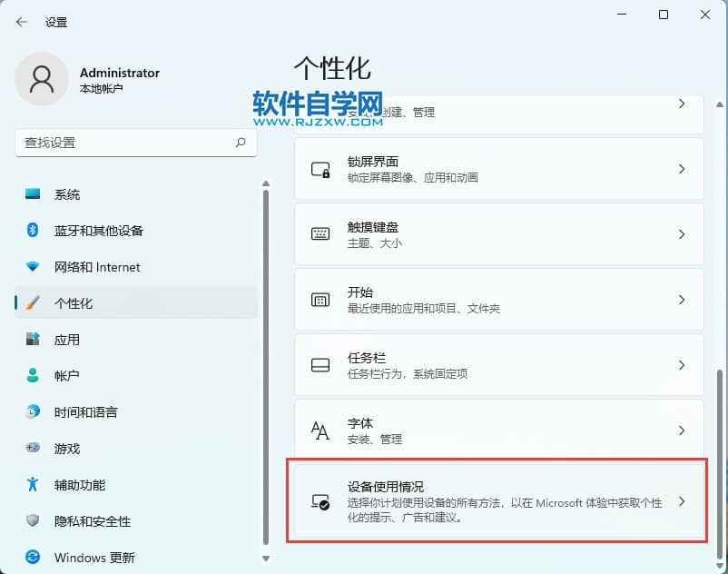728x574 pixels.
Task: Click the right content pane vertical scrollbar
Action: coord(718,454)
